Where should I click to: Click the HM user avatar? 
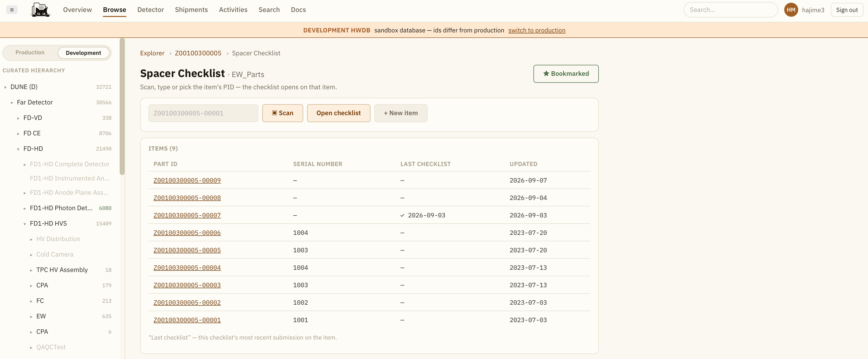pos(791,10)
